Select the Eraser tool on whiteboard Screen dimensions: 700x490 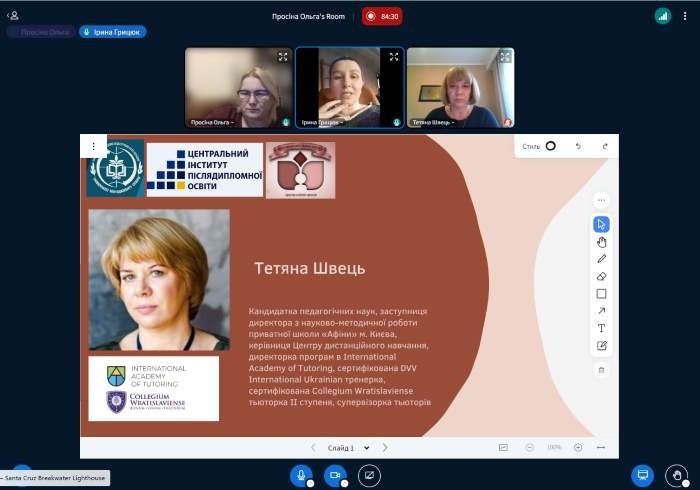[x=601, y=276]
